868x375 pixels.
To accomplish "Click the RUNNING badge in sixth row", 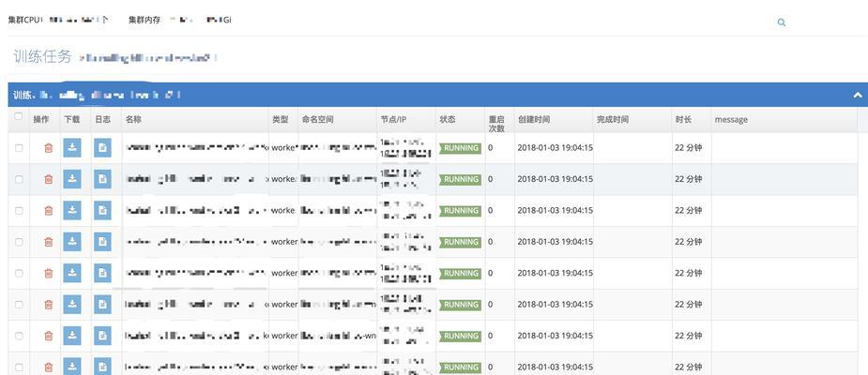I will (460, 304).
